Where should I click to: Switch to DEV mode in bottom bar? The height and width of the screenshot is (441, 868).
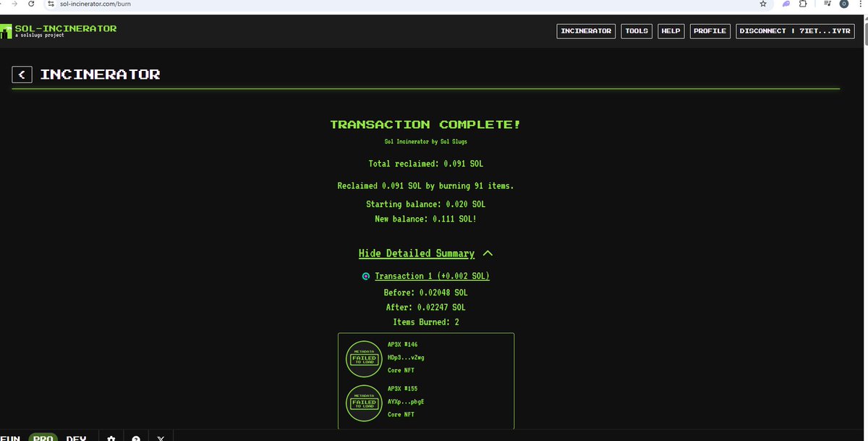click(x=76, y=437)
